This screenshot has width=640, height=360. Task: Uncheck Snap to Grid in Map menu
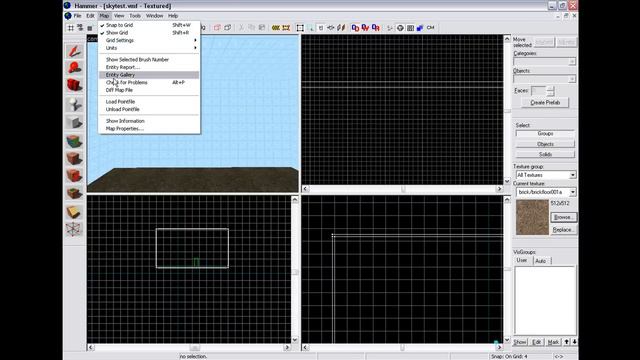tap(149, 25)
